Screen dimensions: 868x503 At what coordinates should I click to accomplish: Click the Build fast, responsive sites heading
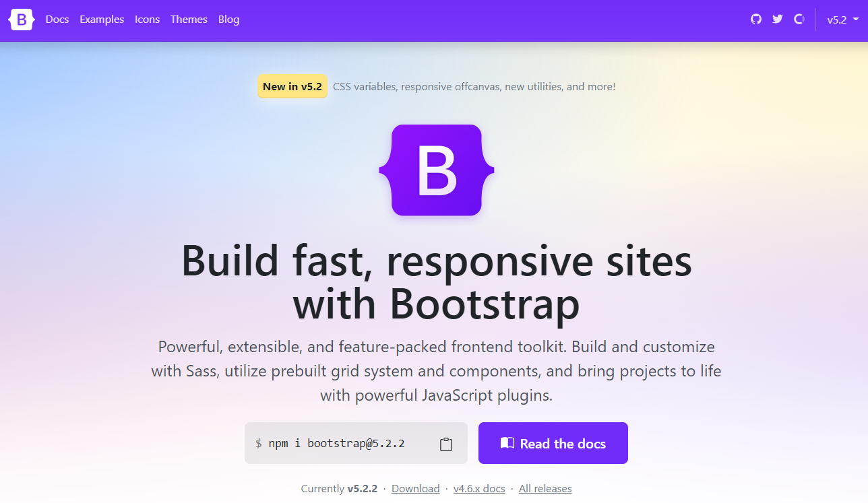pos(437,283)
